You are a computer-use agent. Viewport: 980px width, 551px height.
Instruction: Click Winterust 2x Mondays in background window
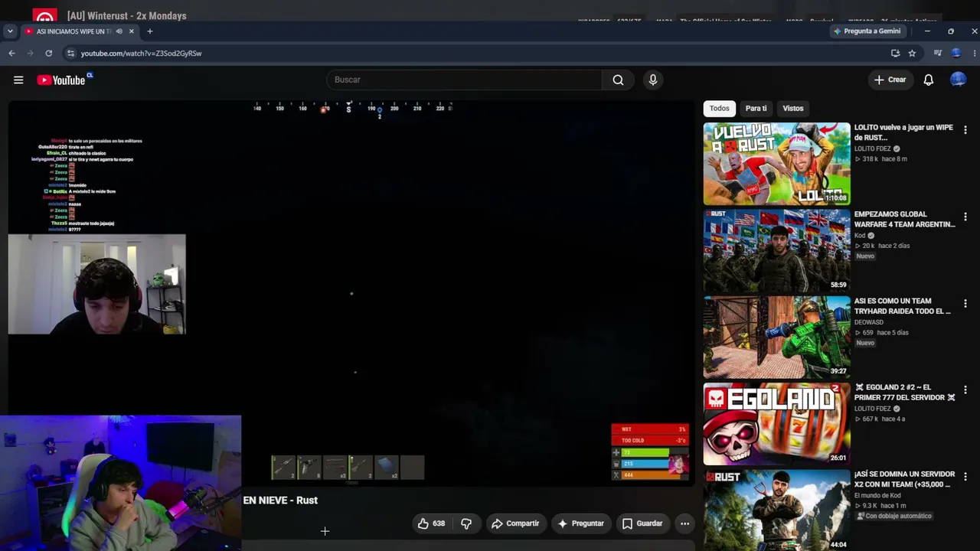click(127, 16)
